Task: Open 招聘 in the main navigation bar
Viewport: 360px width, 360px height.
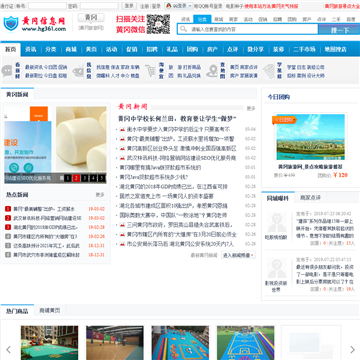Action: 152,49
